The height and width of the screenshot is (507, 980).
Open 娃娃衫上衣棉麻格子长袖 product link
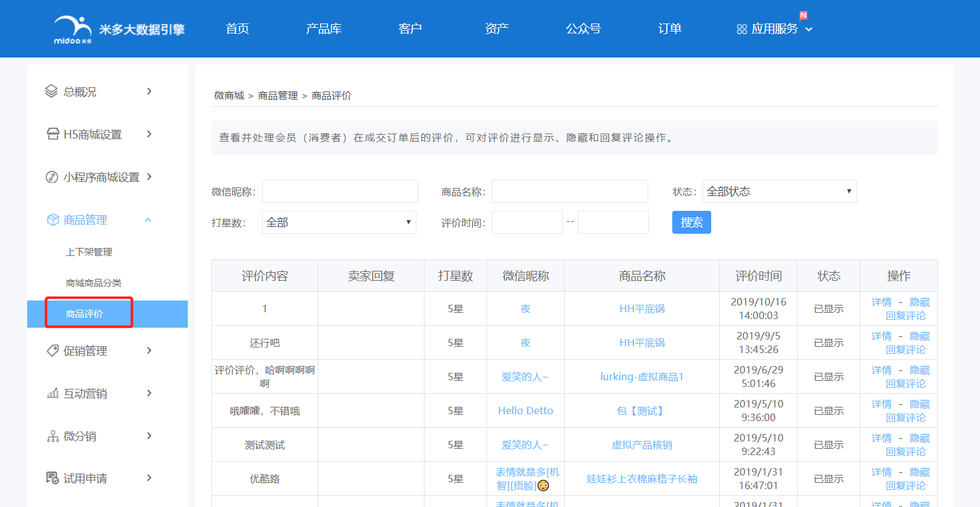tap(642, 479)
